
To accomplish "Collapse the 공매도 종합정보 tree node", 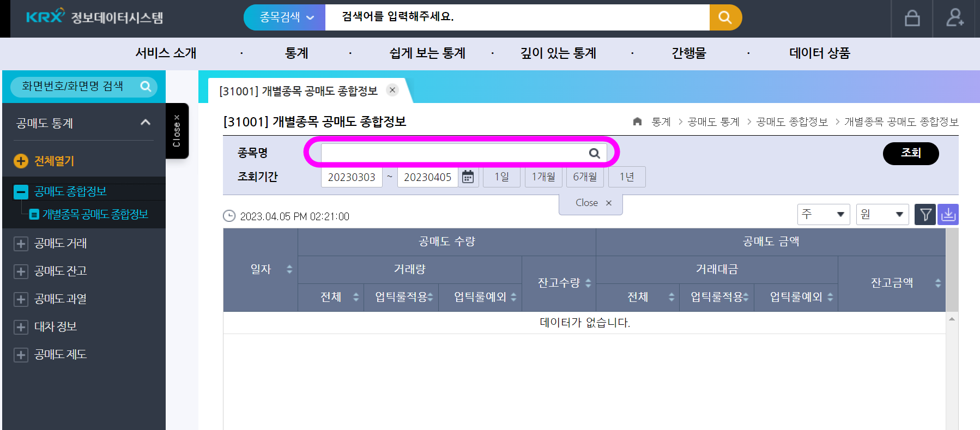I will click(21, 192).
